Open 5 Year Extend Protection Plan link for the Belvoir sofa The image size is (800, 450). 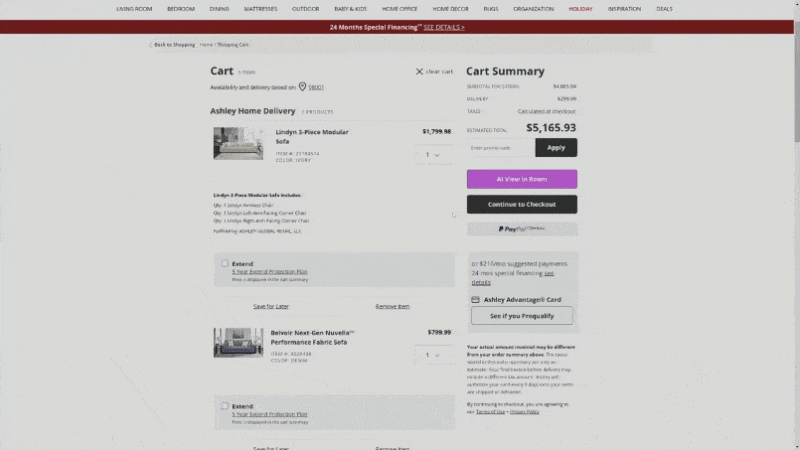point(269,414)
